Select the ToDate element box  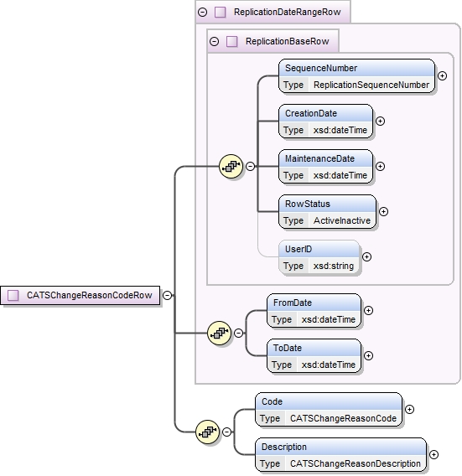coord(314,356)
